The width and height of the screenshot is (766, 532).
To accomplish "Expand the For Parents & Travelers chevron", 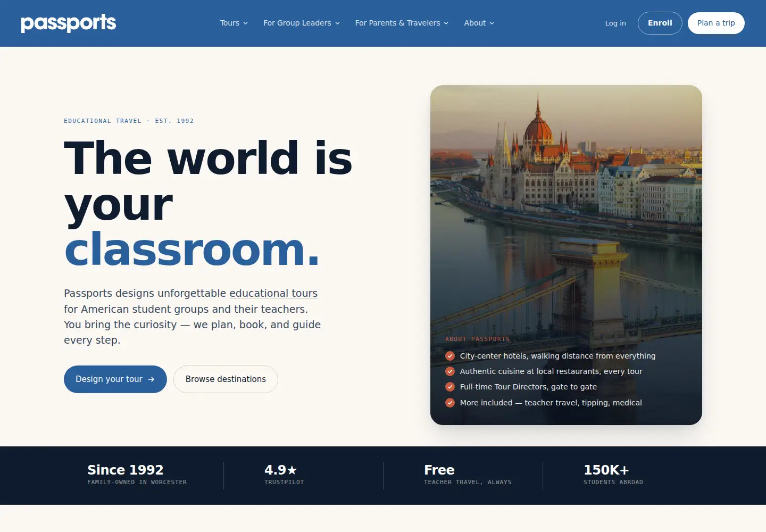I will point(446,23).
